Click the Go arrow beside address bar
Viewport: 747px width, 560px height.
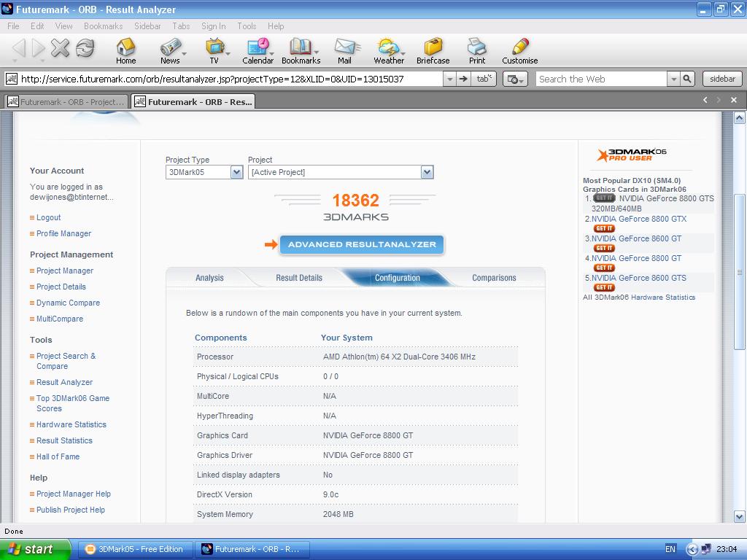463,79
